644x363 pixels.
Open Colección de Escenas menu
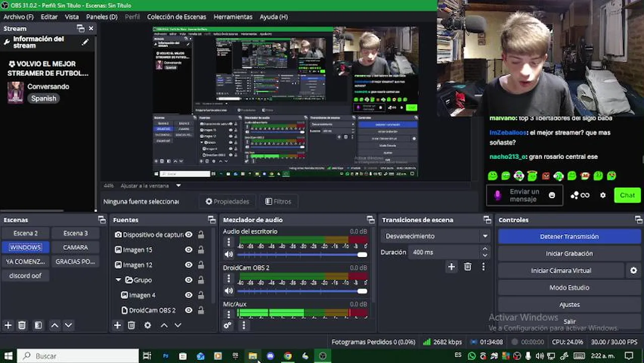tap(176, 17)
